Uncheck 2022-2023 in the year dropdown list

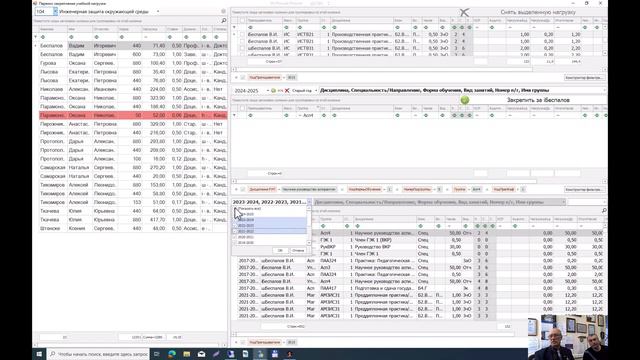236,226
